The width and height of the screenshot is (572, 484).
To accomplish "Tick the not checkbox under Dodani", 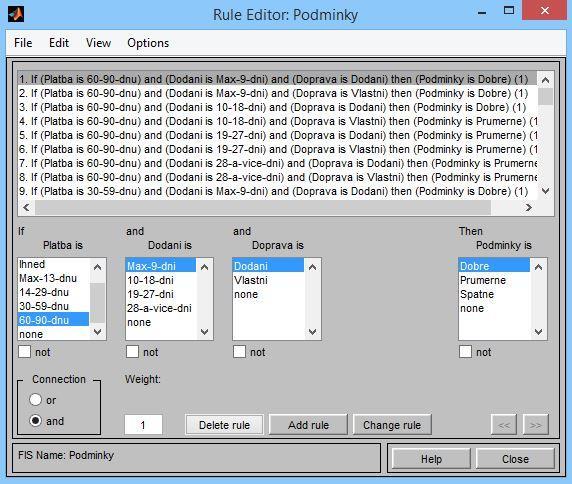I will click(132, 352).
